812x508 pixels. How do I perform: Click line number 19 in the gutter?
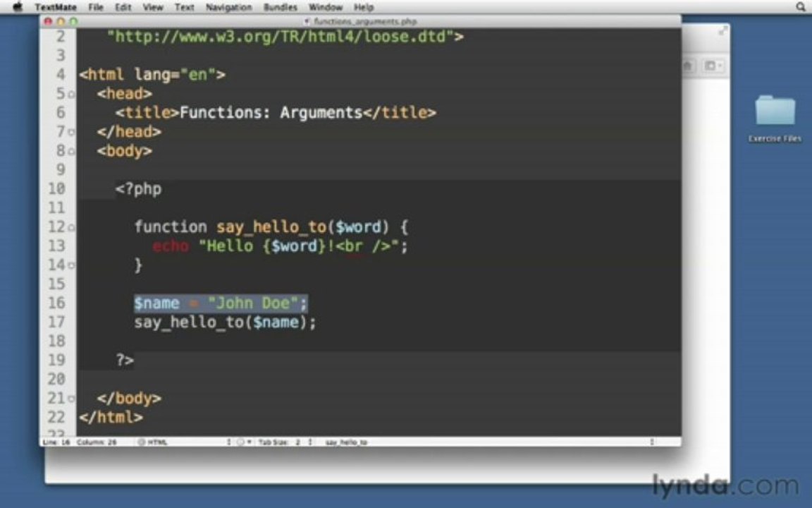pyautogui.click(x=57, y=360)
